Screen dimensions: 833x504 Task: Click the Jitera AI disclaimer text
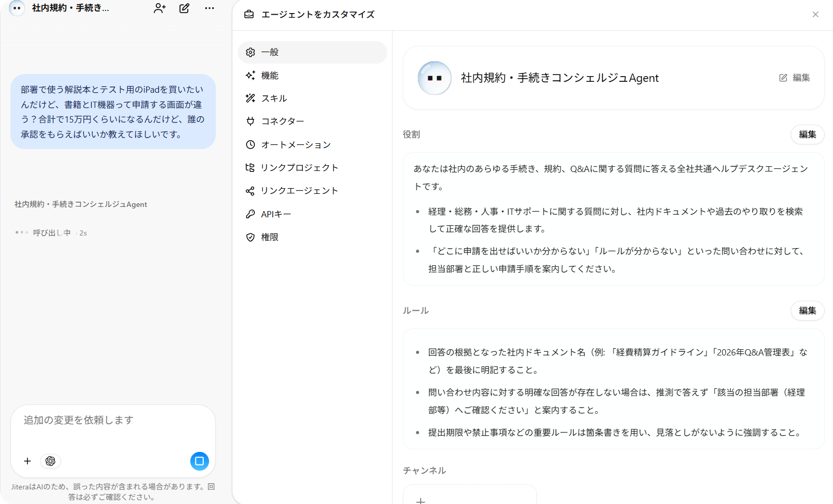113,492
